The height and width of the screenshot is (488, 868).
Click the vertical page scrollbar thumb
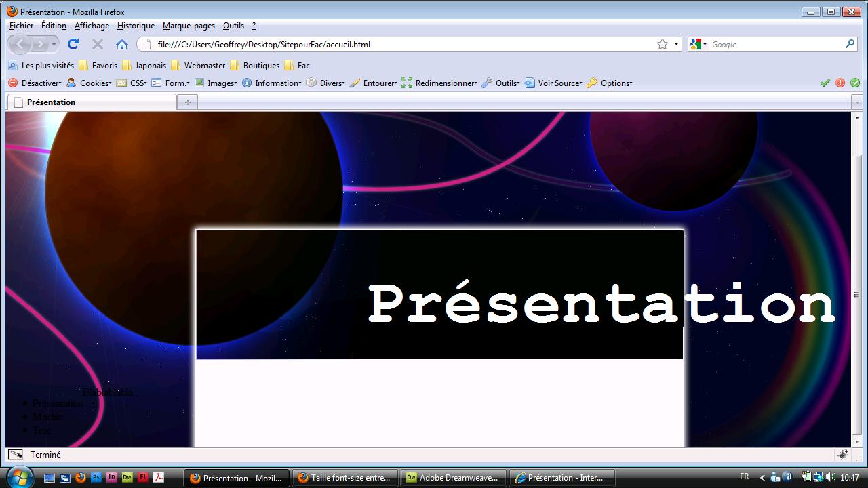[856, 295]
